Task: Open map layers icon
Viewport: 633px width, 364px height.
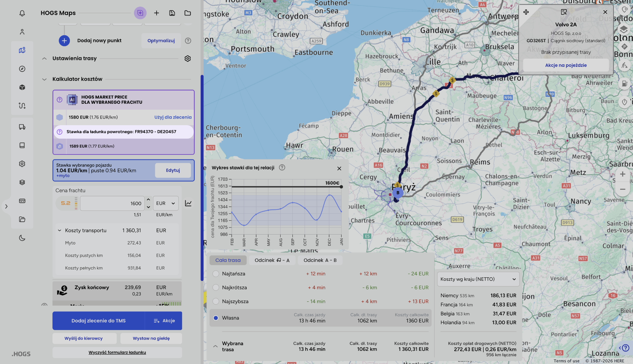Action: point(623,30)
